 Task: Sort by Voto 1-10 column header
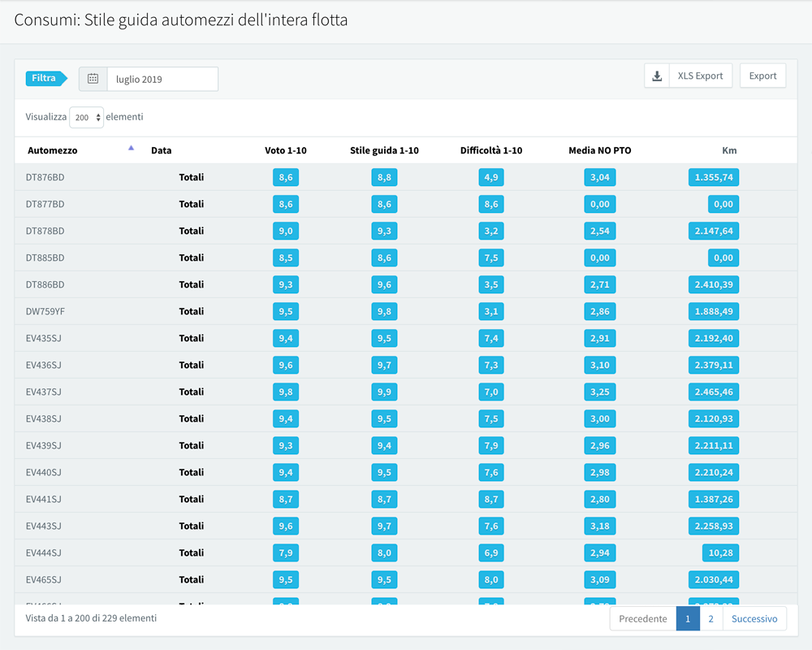pos(286,150)
